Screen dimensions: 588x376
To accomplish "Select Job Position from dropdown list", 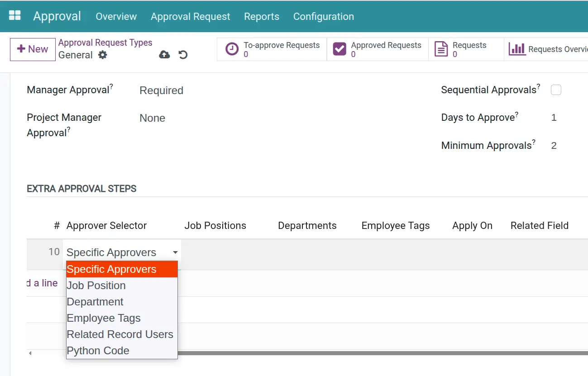I will coord(96,286).
